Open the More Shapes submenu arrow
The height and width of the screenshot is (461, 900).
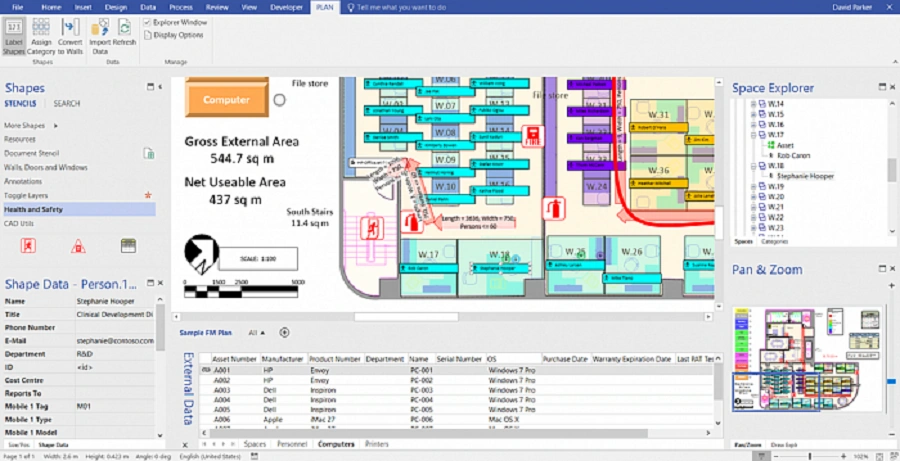pyautogui.click(x=56, y=126)
